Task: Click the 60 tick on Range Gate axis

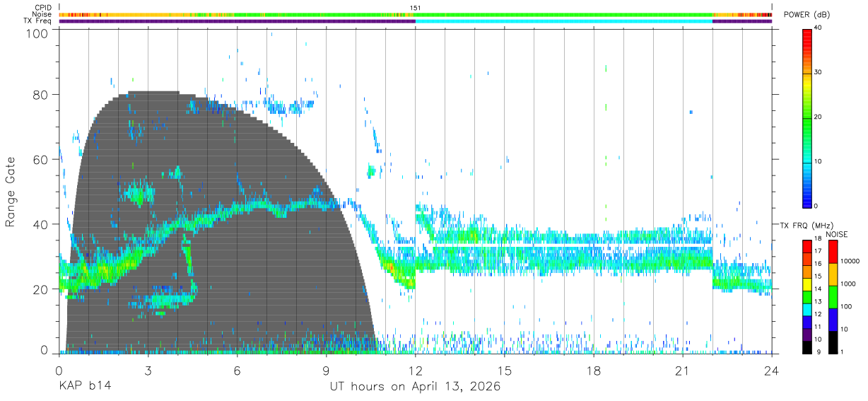Action: pyautogui.click(x=41, y=160)
